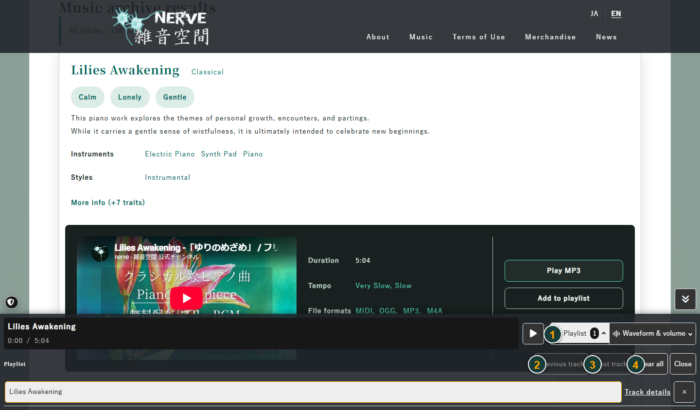
Task: Click the Clear all button
Action: (x=652, y=364)
